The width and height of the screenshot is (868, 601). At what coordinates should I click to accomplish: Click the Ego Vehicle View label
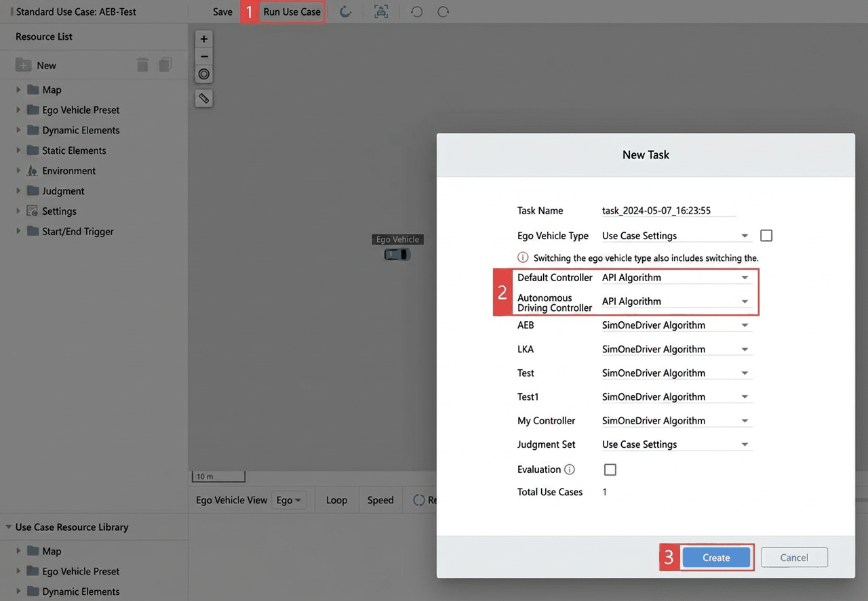pyautogui.click(x=231, y=500)
